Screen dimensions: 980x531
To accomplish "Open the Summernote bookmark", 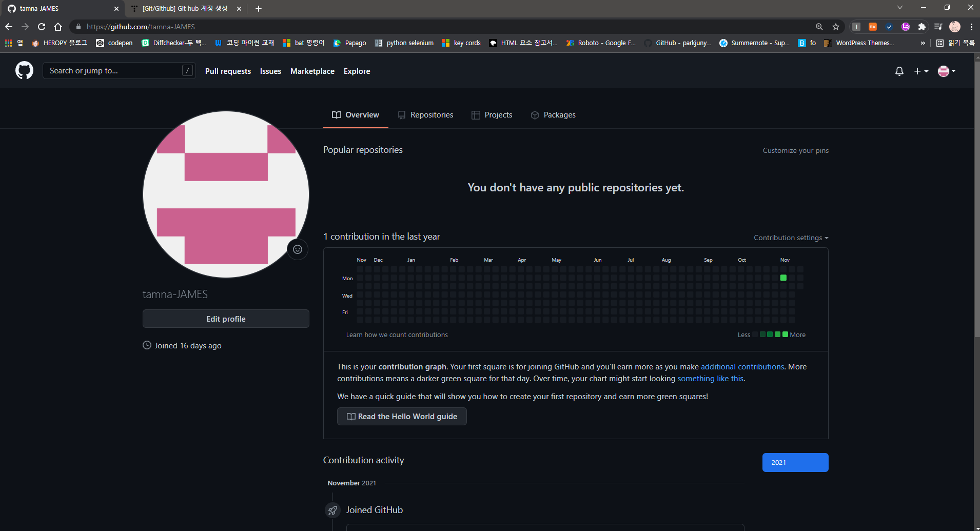I will click(755, 43).
